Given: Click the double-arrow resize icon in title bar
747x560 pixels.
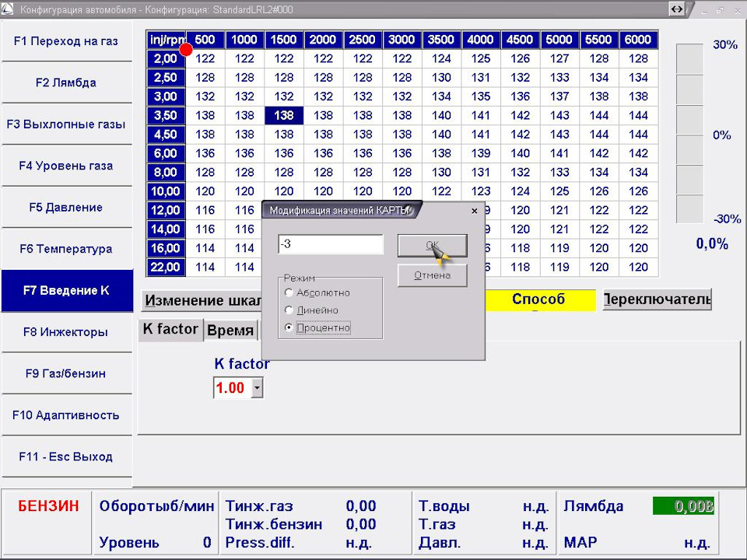Looking at the screenshot, I should point(676,9).
